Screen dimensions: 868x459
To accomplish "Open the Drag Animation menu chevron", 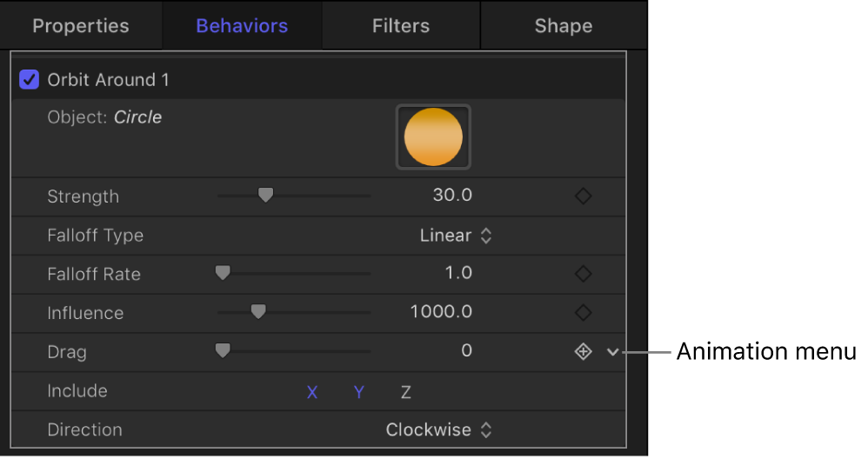I will [x=613, y=351].
